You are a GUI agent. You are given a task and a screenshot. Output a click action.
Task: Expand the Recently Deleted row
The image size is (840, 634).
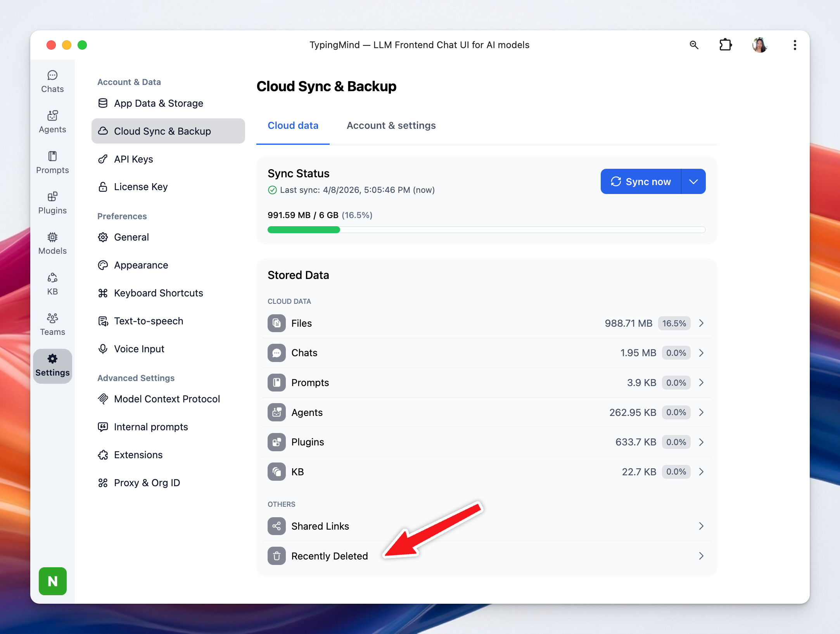pos(701,556)
